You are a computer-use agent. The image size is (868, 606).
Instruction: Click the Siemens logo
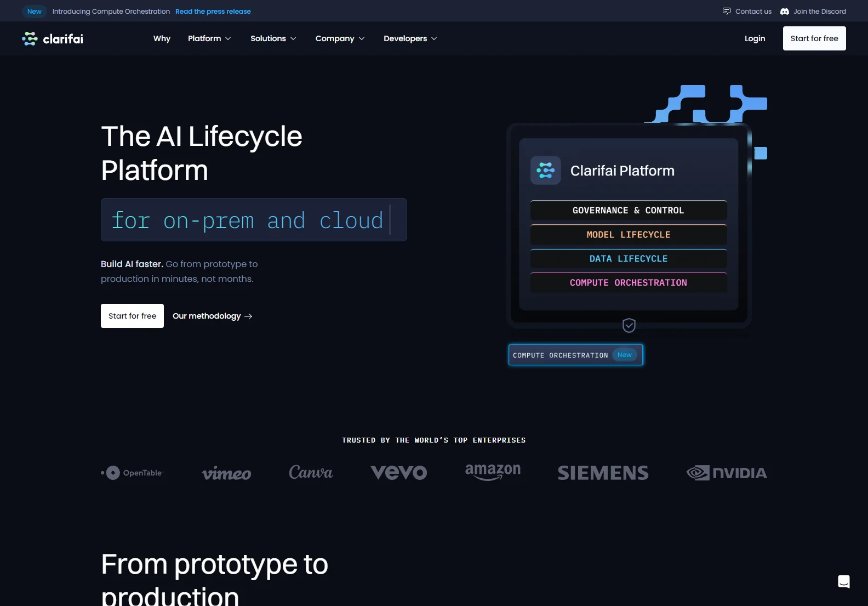pyautogui.click(x=603, y=473)
